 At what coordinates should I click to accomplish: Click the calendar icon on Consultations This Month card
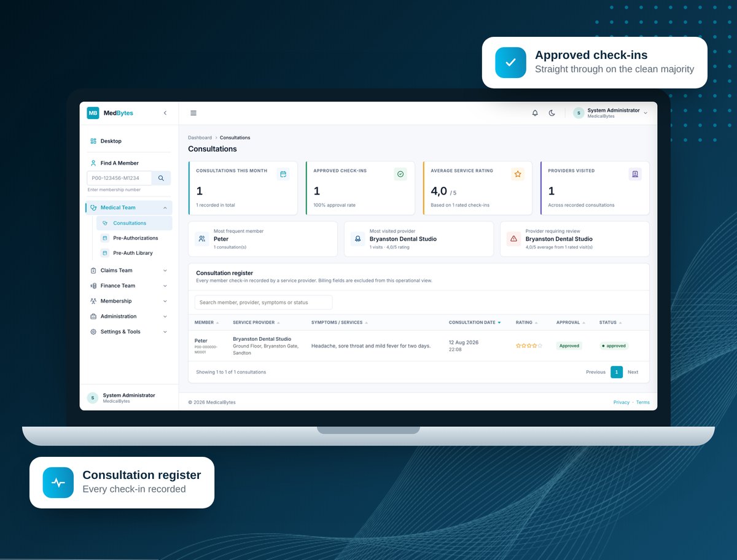(x=283, y=174)
